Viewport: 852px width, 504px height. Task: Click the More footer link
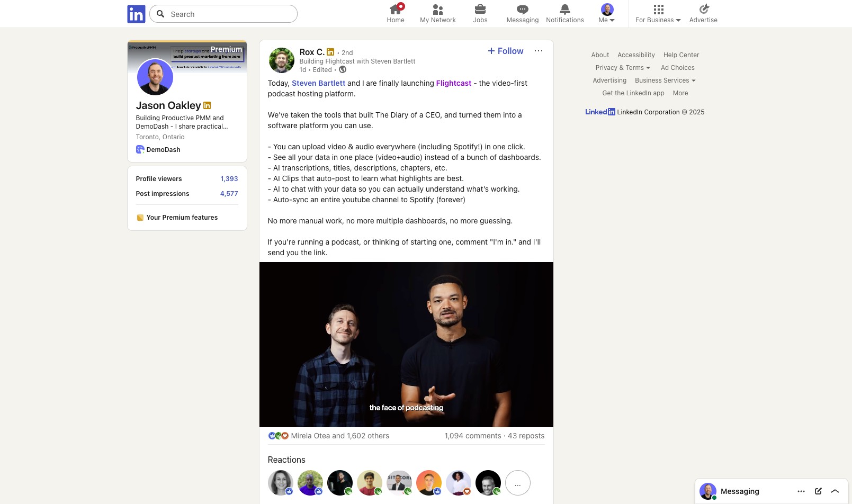[680, 93]
